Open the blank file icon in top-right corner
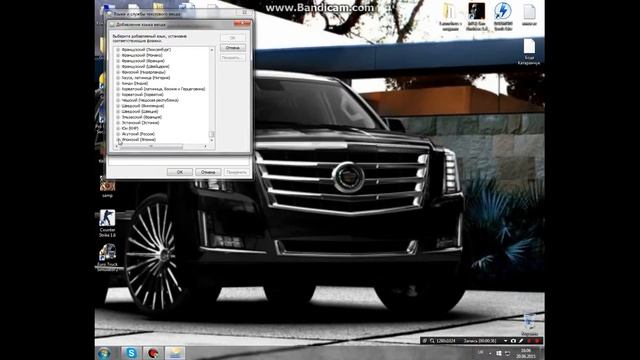 (529, 15)
